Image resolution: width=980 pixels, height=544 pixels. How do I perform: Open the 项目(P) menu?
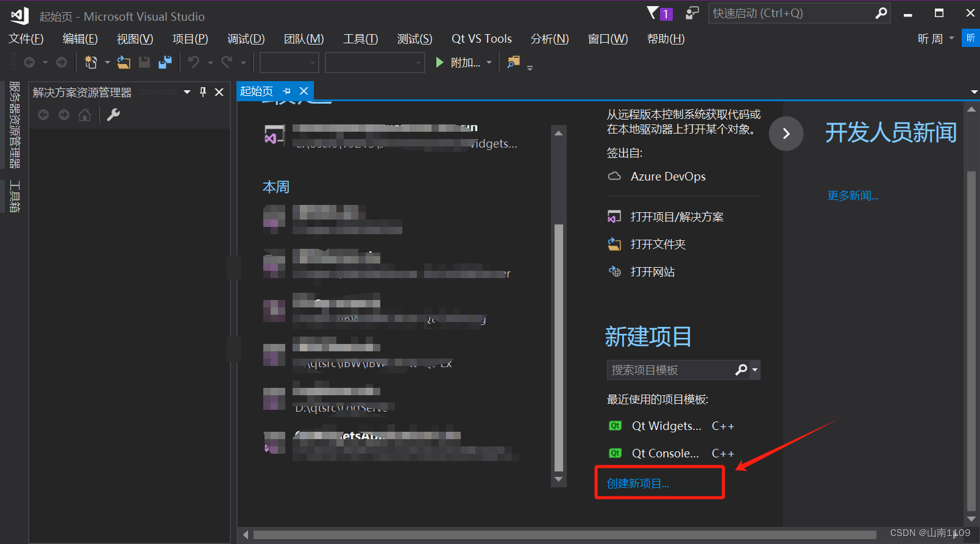pos(190,38)
